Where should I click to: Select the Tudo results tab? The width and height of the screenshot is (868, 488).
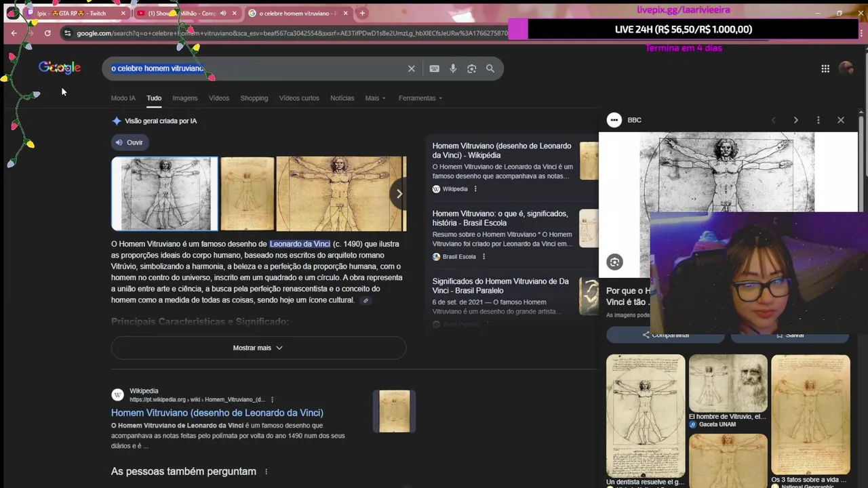(x=154, y=98)
